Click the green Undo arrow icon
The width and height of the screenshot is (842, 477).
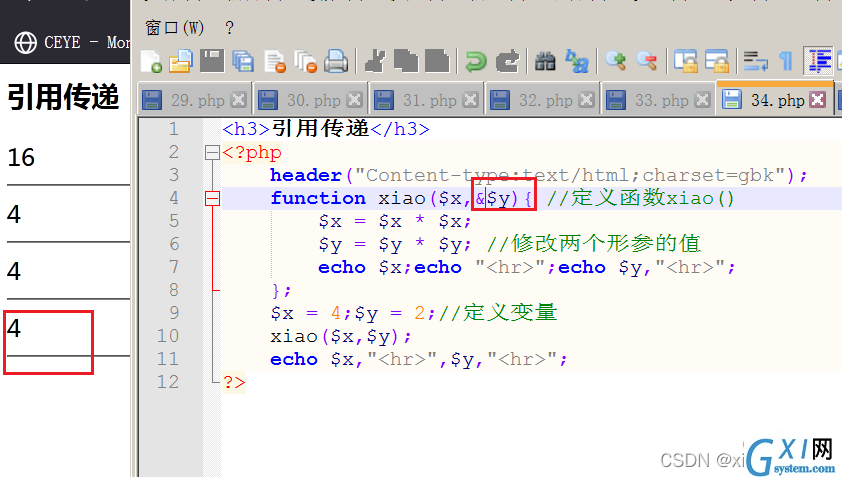(x=475, y=61)
